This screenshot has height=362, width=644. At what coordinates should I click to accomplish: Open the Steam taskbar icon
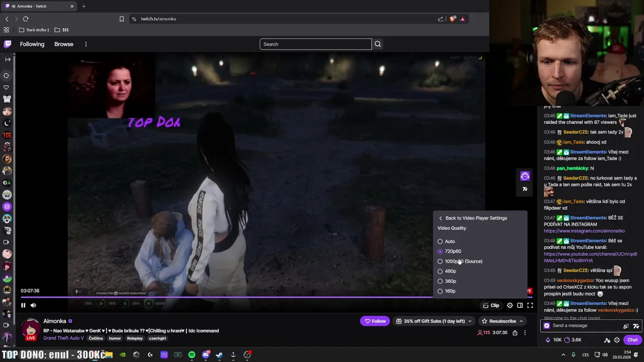click(219, 355)
